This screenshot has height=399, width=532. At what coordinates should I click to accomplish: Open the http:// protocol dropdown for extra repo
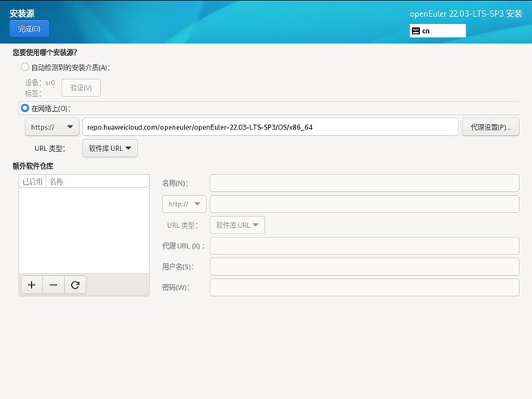coord(185,204)
